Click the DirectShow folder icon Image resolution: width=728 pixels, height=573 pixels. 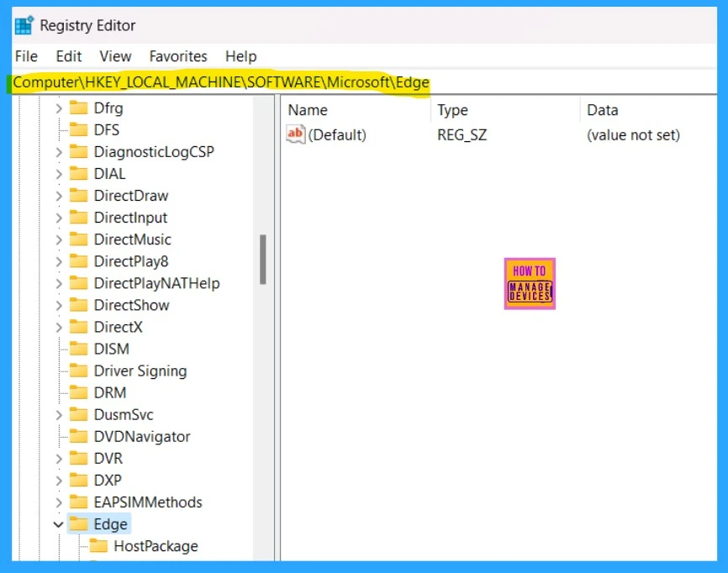click(x=78, y=305)
